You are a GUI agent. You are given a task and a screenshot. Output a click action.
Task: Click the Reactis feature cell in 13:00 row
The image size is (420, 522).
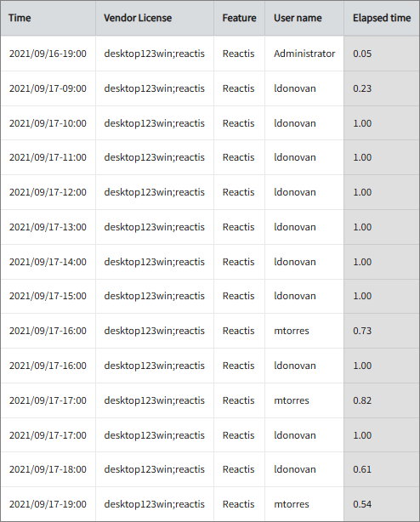pyautogui.click(x=239, y=227)
